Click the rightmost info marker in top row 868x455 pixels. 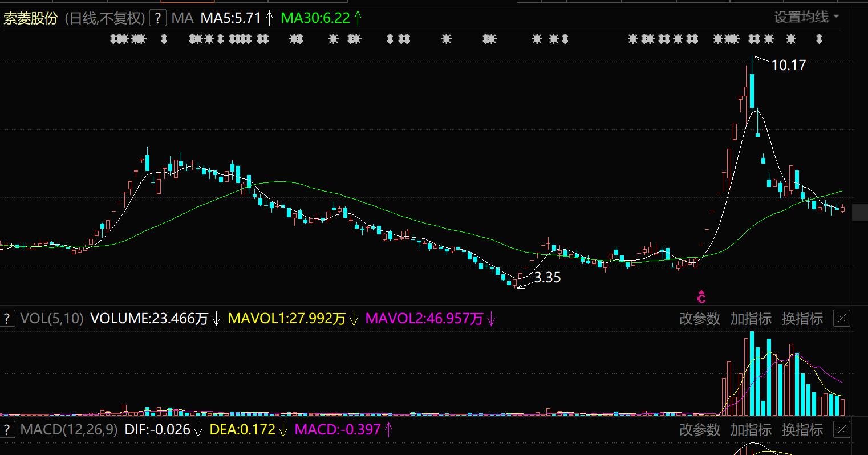coord(820,39)
